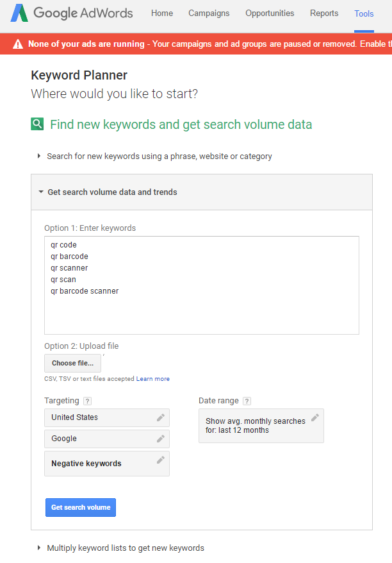Open the Campaigns tab
The image size is (392, 563).
209,13
